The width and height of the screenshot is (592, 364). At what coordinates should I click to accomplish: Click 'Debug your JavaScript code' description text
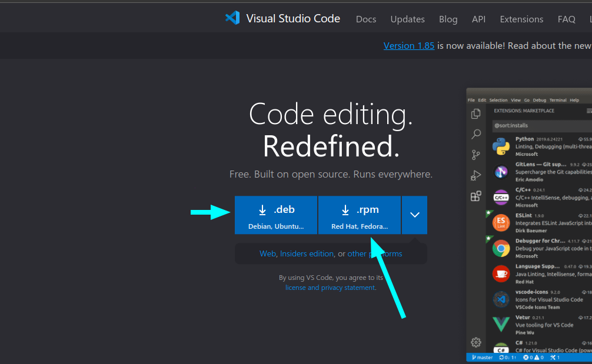[x=554, y=249]
